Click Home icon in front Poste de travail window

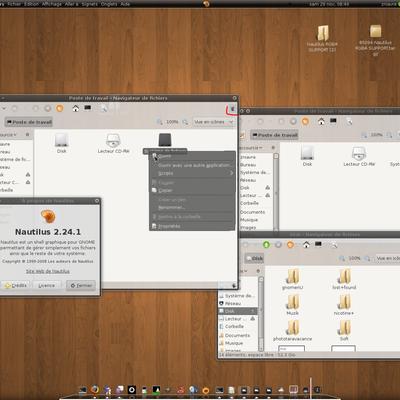(76, 108)
